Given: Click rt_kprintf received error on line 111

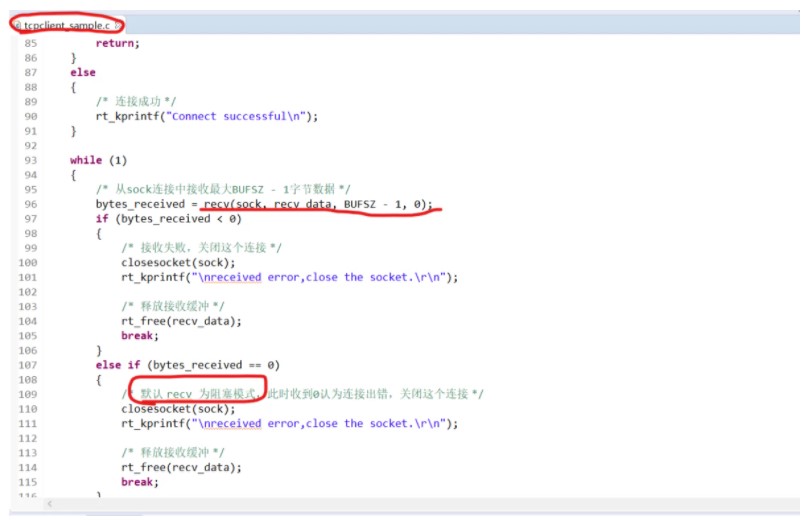Looking at the screenshot, I should [290, 423].
